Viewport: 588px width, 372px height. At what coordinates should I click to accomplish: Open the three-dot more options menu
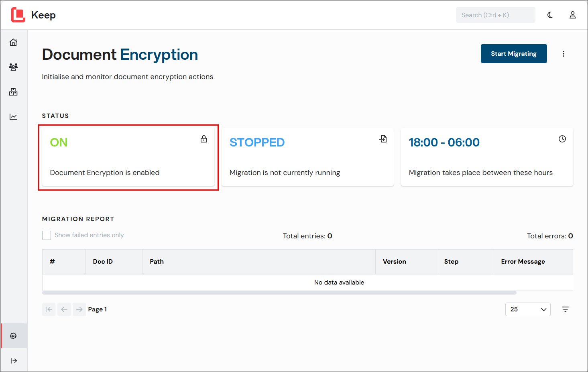click(564, 54)
